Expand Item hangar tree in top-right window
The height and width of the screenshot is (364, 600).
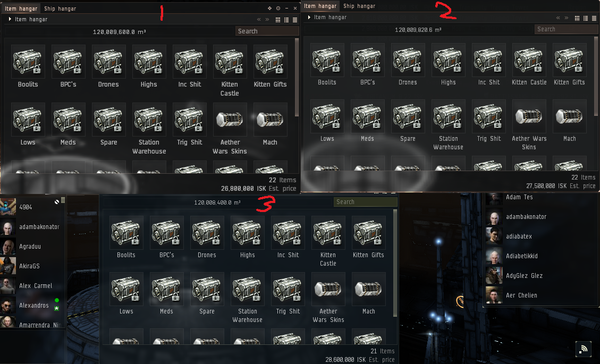coord(309,17)
